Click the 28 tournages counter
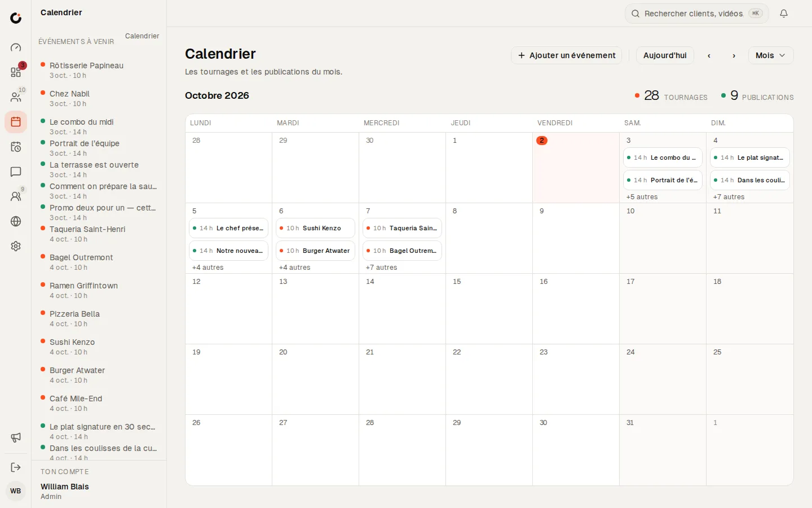The width and height of the screenshot is (812, 508). tap(671, 96)
